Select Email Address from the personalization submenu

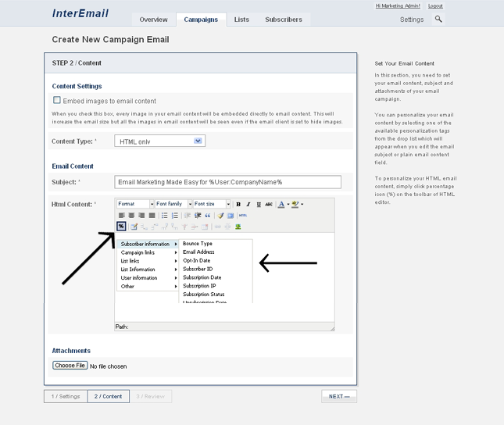pos(198,252)
